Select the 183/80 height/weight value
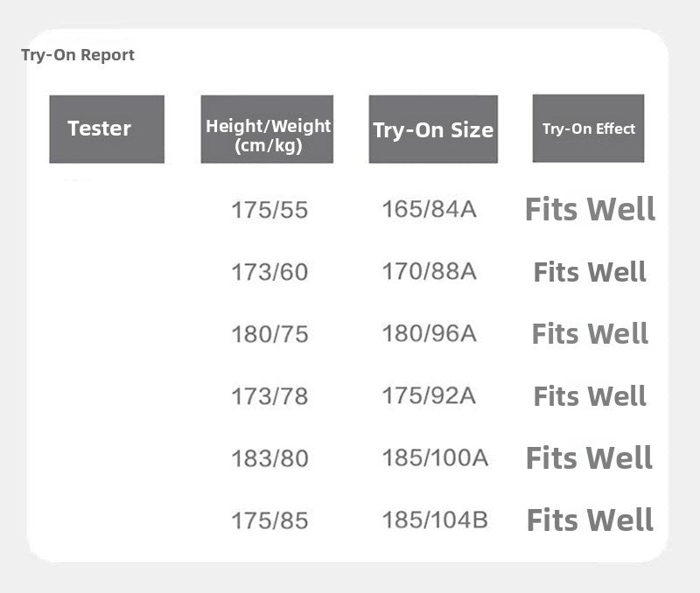This screenshot has height=593, width=700. point(269,459)
